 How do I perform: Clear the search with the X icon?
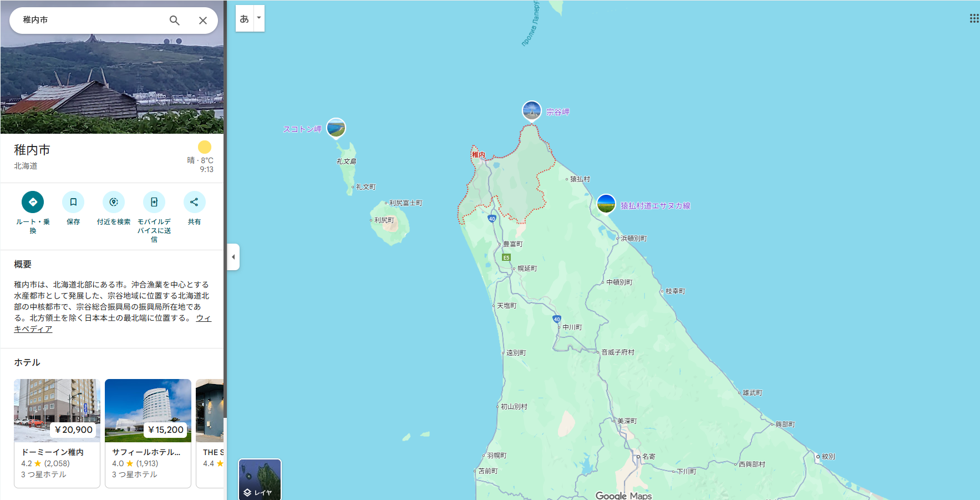click(203, 21)
